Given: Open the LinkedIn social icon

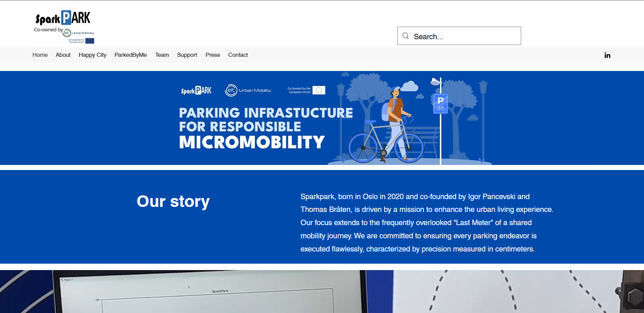Looking at the screenshot, I should (607, 55).
